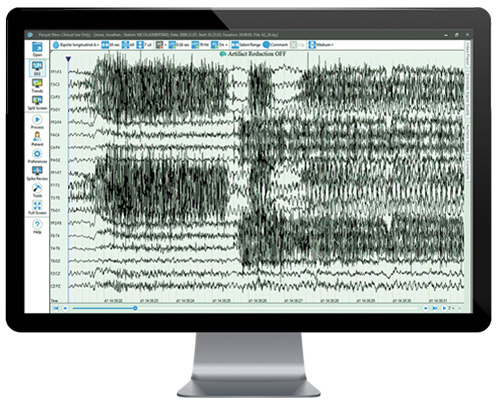Click the timeline position slider handle
The height and width of the screenshot is (404, 500).
[135, 308]
